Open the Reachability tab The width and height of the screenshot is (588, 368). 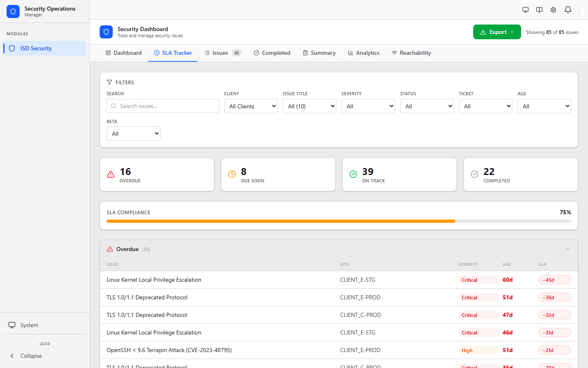(x=411, y=53)
